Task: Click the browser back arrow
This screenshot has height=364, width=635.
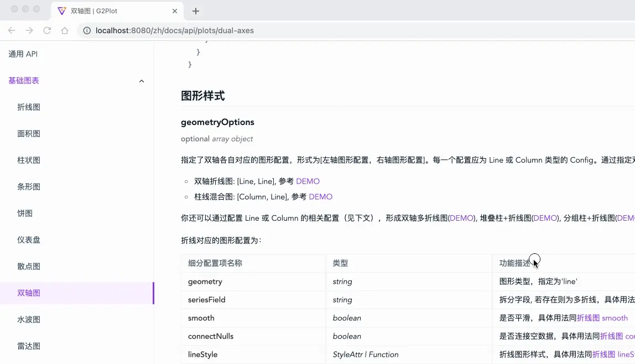Action: click(12, 30)
